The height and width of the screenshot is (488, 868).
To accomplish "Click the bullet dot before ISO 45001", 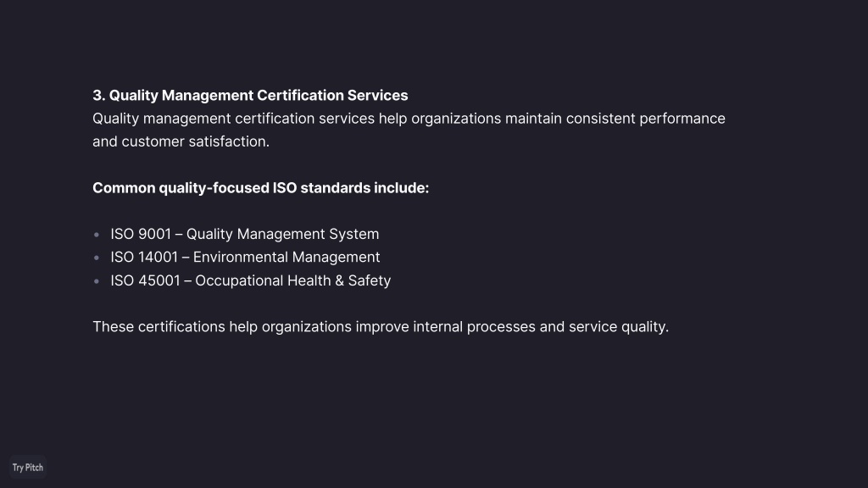I will click(97, 281).
